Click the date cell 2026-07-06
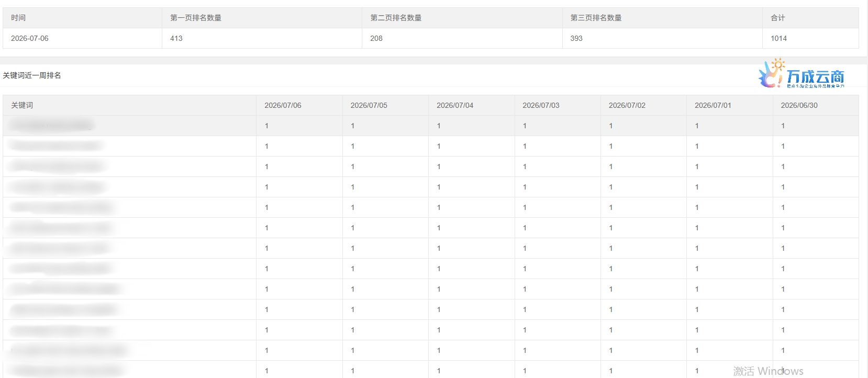This screenshot has height=378, width=868. (30, 38)
